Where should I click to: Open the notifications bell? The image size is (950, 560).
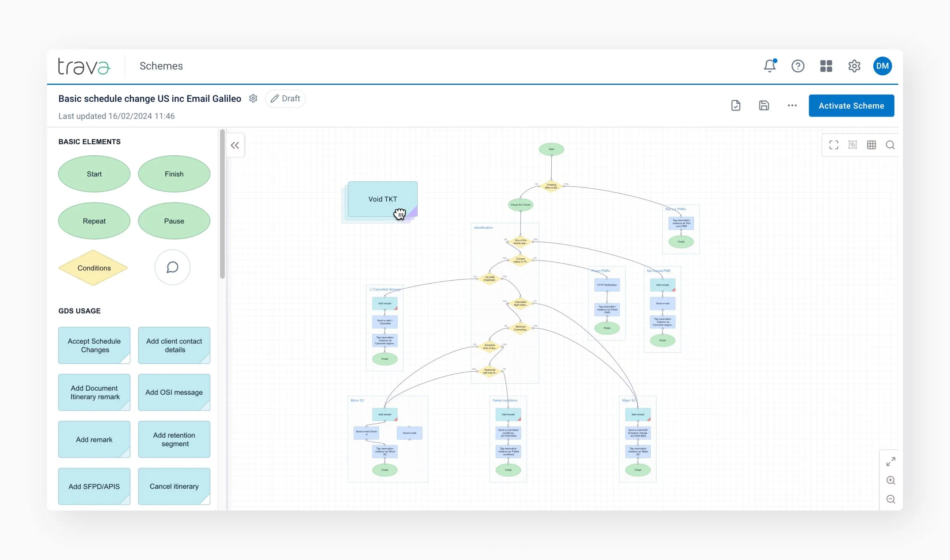769,66
